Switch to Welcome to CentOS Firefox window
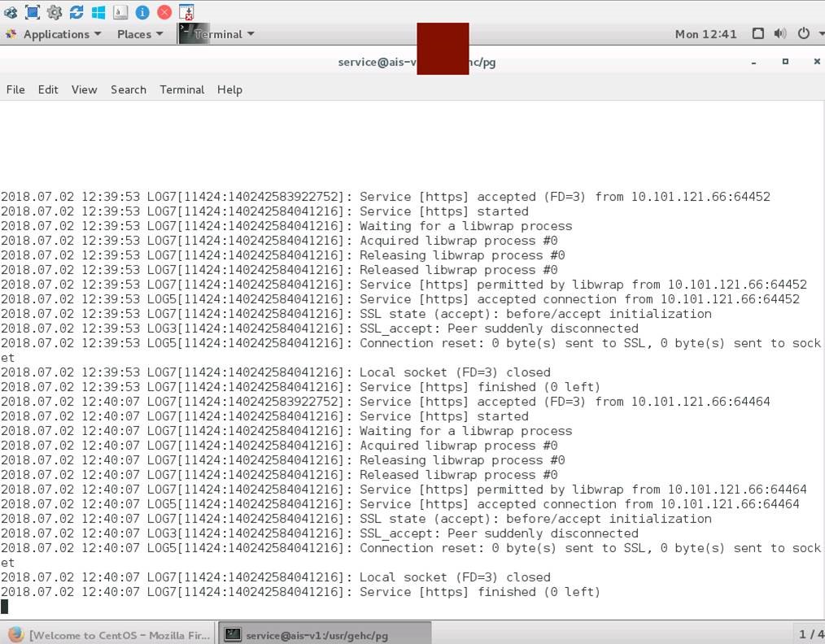This screenshot has height=644, width=825. click(x=110, y=634)
